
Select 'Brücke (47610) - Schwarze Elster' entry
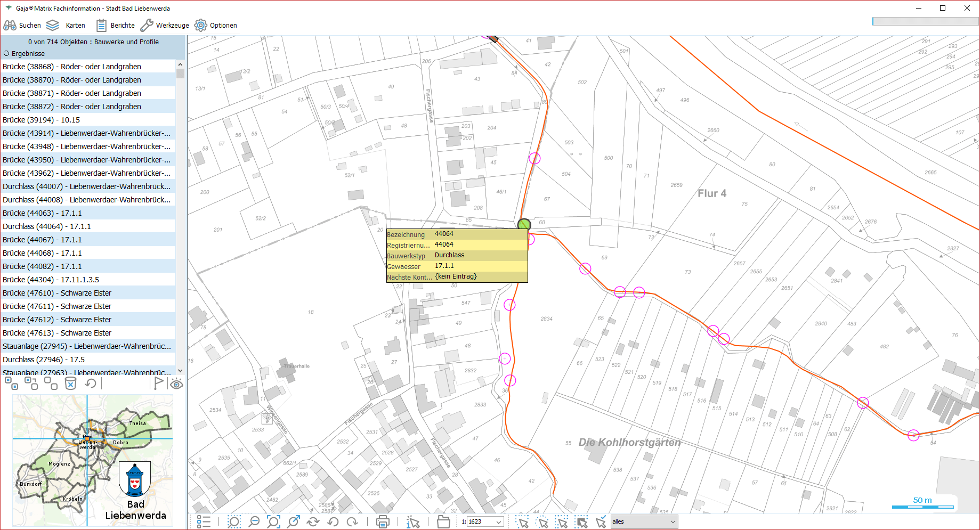[57, 293]
